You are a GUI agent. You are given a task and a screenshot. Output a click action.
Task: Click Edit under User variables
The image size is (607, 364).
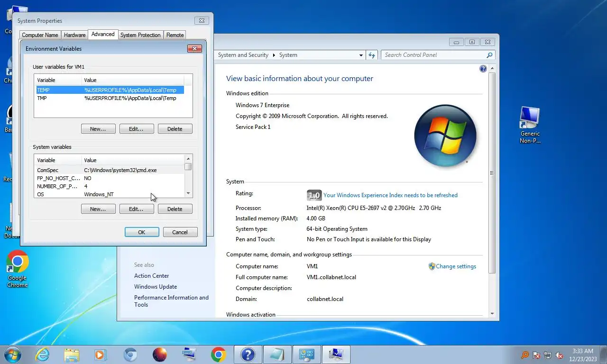click(136, 129)
